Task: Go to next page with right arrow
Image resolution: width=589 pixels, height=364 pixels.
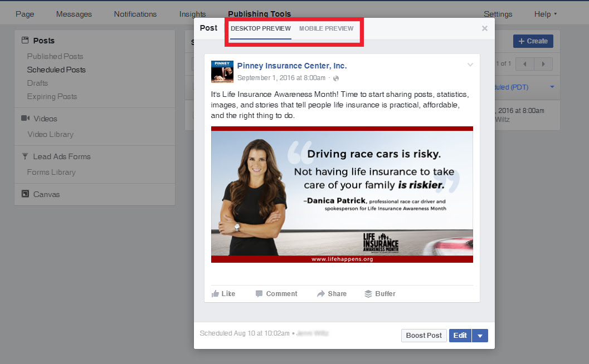Action: point(543,64)
